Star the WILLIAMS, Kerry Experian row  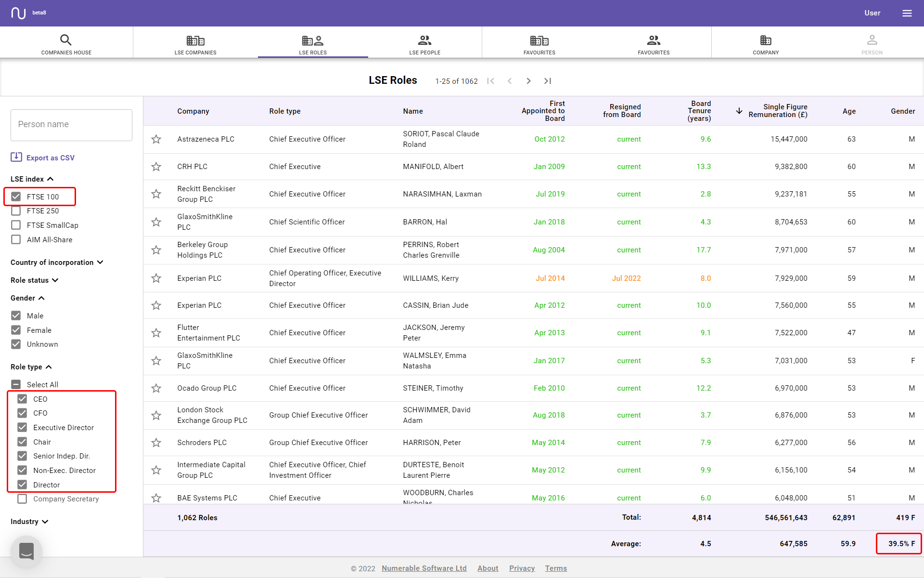pyautogui.click(x=156, y=278)
